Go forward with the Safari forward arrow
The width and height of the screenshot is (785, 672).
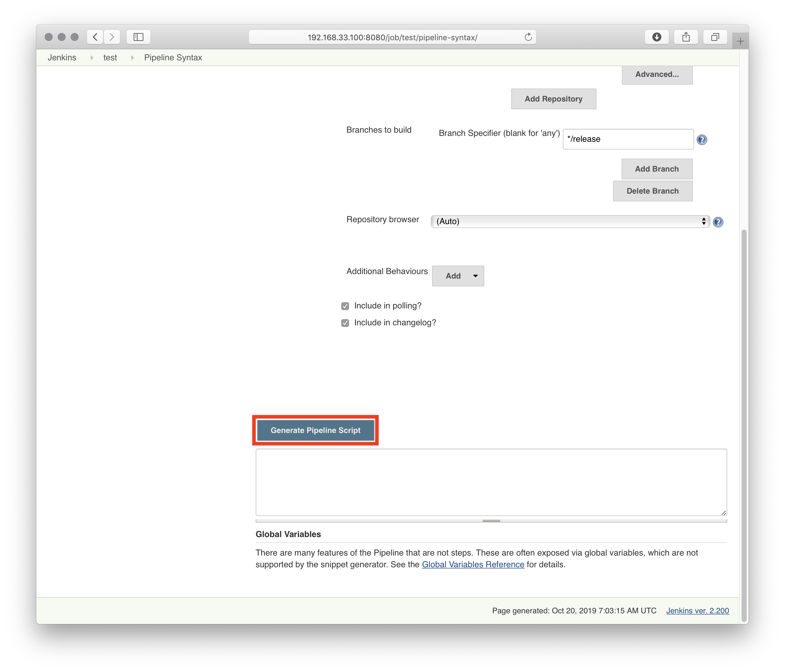pos(112,37)
